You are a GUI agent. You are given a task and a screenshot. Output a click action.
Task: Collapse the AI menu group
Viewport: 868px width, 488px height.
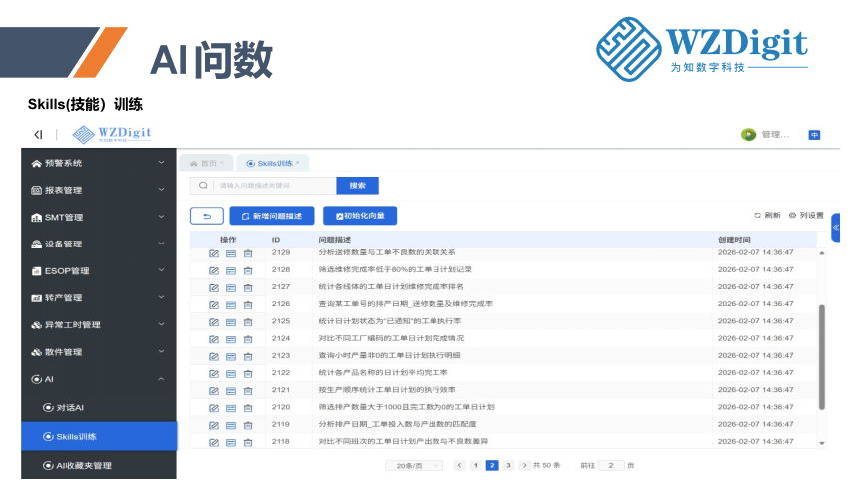click(99, 379)
